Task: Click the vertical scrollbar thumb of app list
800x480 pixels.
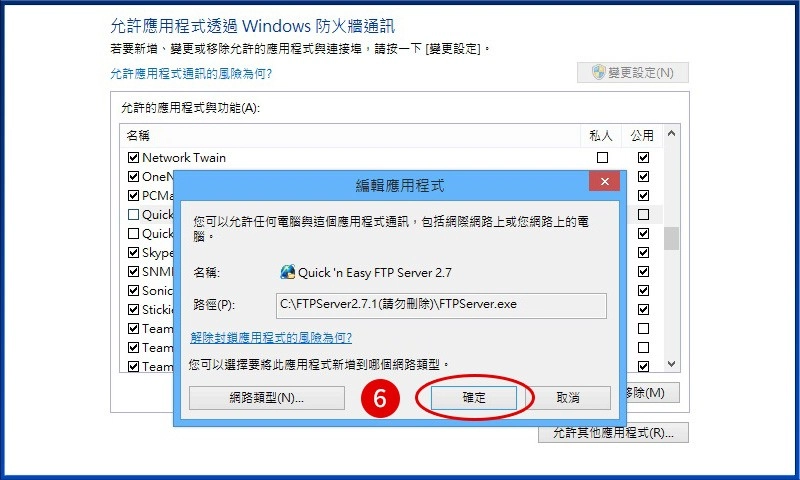Action: pyautogui.click(x=671, y=238)
